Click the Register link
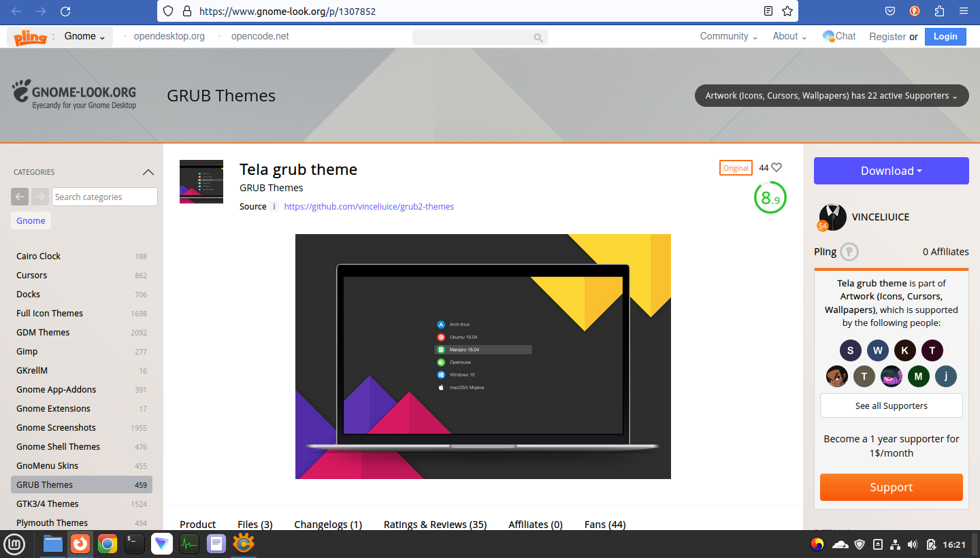 (x=887, y=37)
